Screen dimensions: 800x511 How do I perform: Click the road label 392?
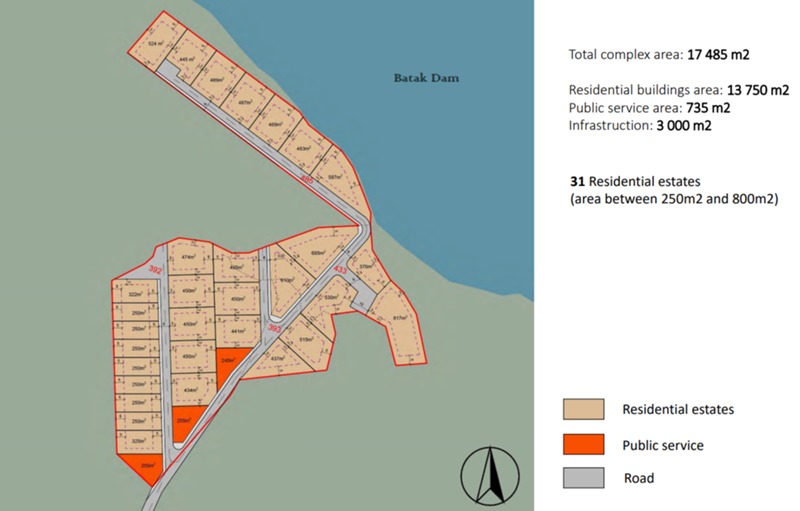pyautogui.click(x=155, y=270)
